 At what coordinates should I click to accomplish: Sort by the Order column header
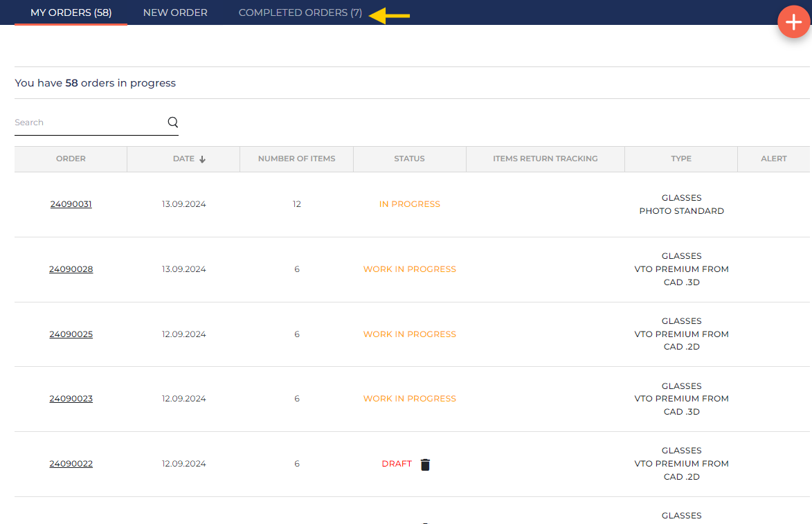71,159
